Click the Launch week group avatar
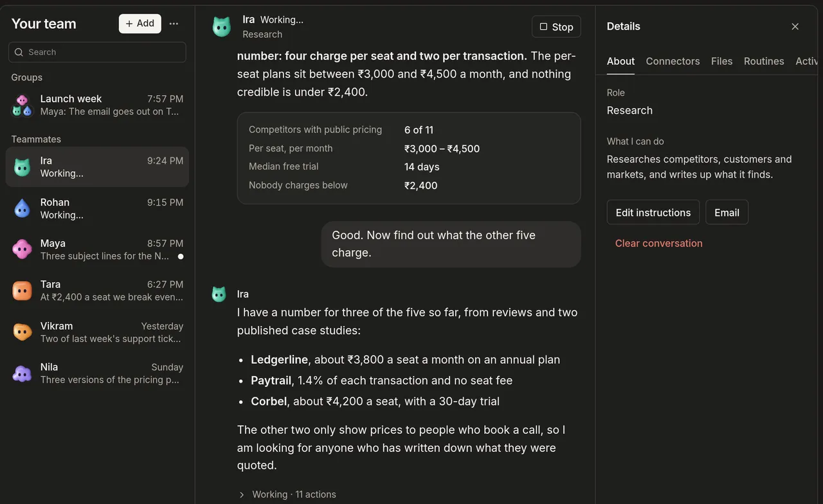Viewport: 823px width, 504px height. click(x=22, y=105)
